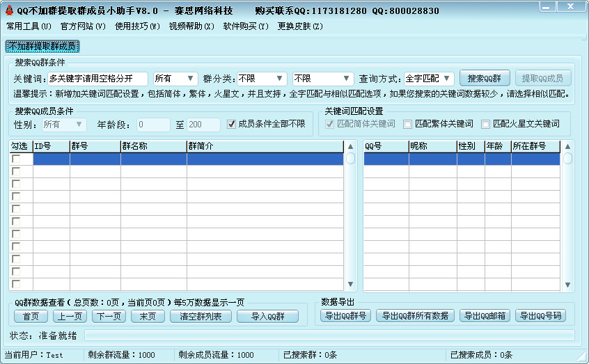Check the fifth row checkbox in group list

(16, 209)
